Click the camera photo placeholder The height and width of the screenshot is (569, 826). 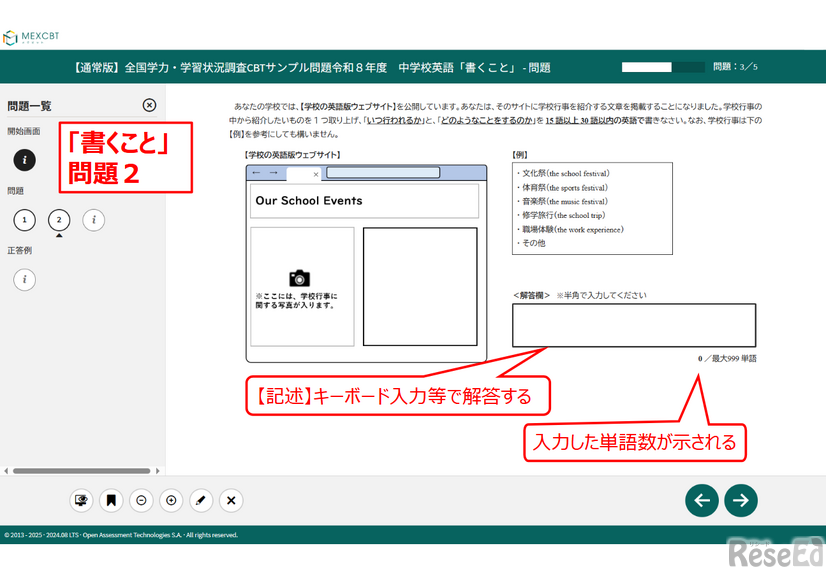click(299, 278)
